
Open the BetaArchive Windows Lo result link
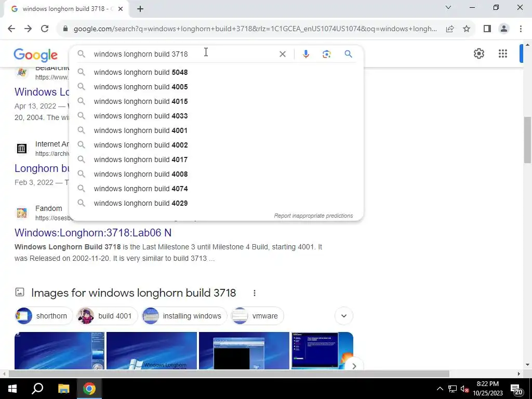42,92
